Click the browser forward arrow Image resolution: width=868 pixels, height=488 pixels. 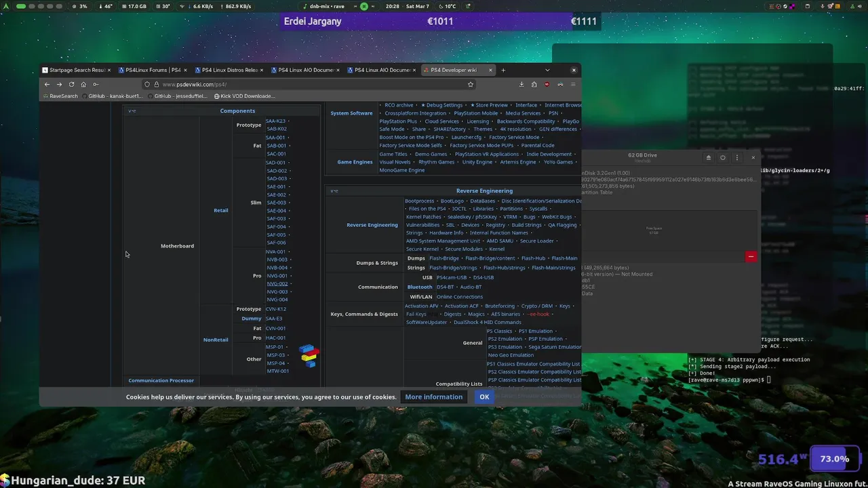pyautogui.click(x=59, y=84)
